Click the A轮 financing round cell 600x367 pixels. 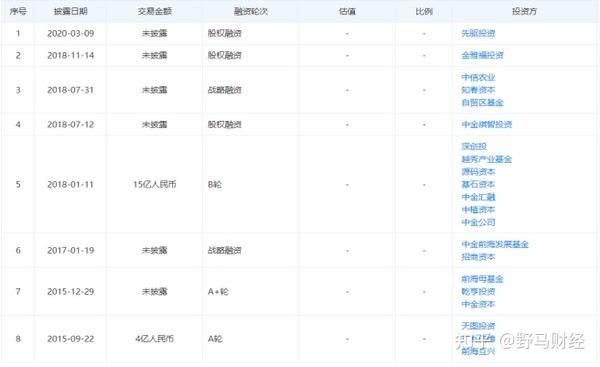[215, 339]
